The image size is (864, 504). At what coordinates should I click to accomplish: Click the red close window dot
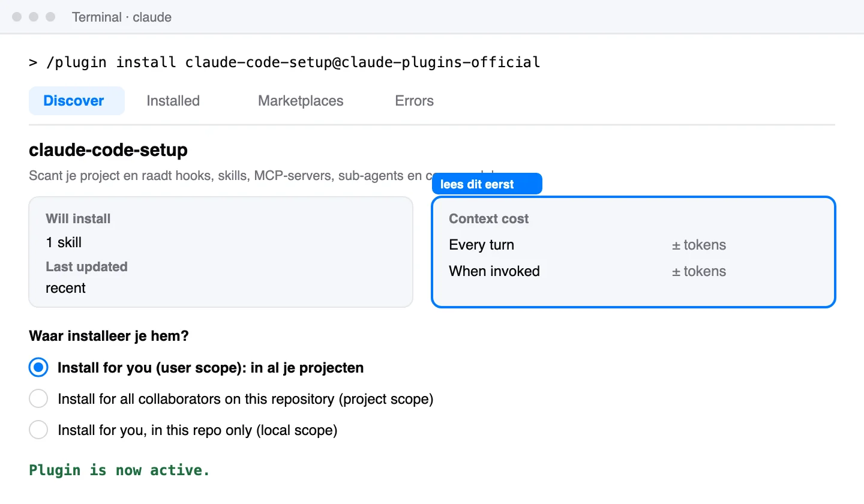17,17
